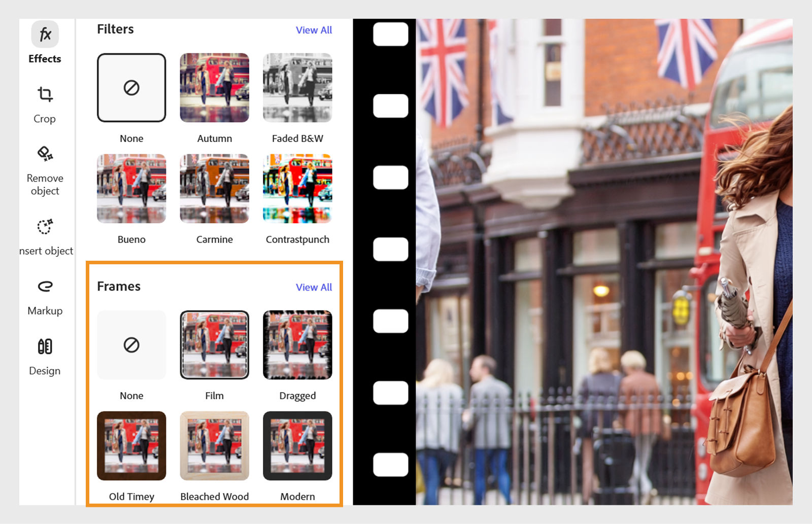This screenshot has height=524, width=812.
Task: Apply the Bleached Wood frame
Action: [x=214, y=446]
